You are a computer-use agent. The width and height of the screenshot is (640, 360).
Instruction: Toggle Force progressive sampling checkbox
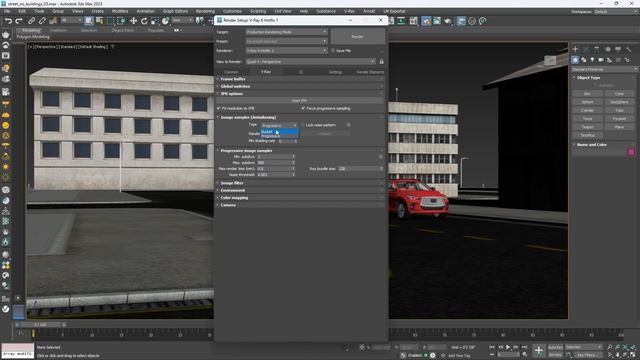point(303,108)
